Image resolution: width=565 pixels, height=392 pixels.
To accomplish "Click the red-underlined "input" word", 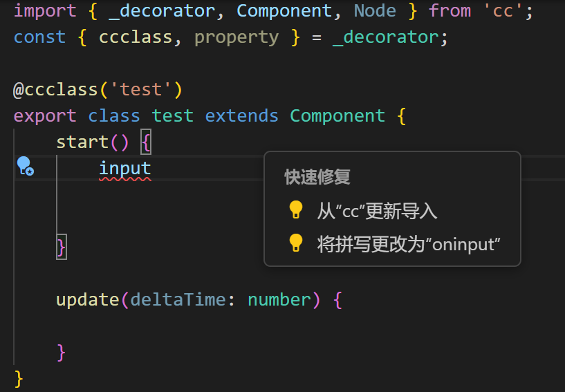I will coord(124,169).
